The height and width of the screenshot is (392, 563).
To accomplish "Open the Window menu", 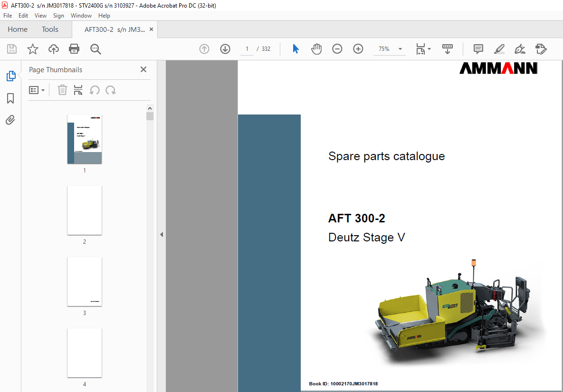I will [81, 15].
